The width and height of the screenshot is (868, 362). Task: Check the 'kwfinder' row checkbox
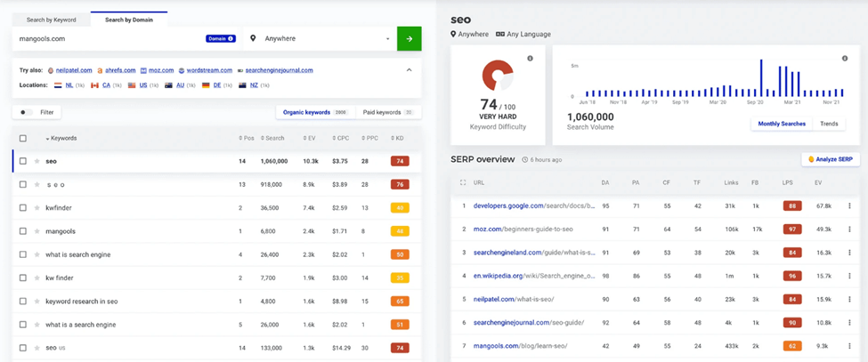tap(22, 208)
